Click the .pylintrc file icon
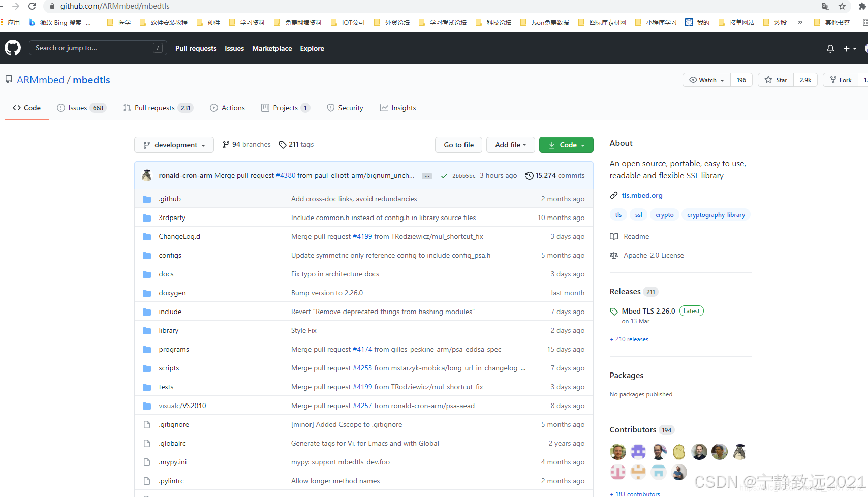 pos(147,481)
